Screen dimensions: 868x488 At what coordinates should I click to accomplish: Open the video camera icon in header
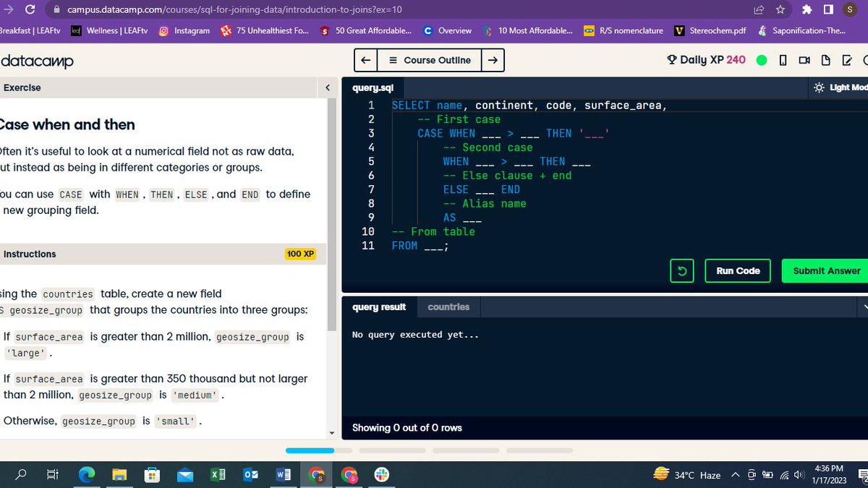point(804,60)
